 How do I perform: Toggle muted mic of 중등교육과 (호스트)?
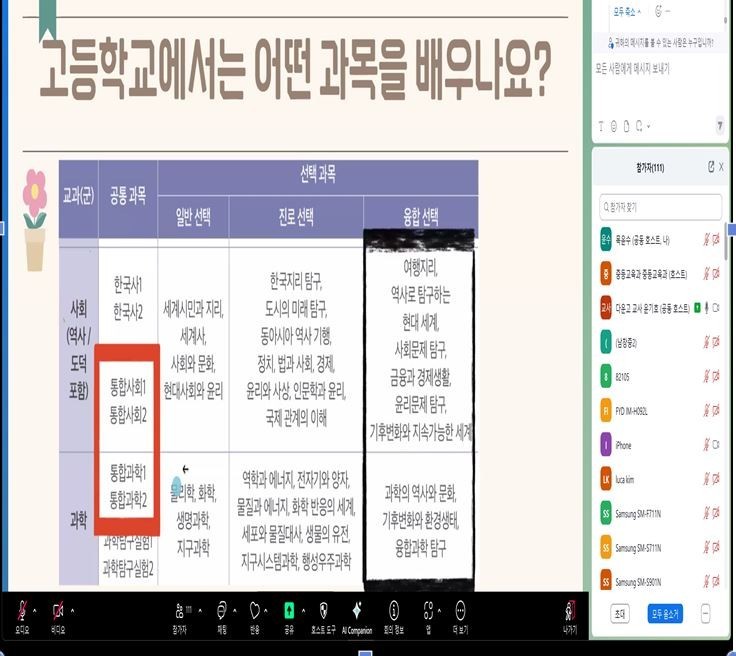click(x=706, y=274)
